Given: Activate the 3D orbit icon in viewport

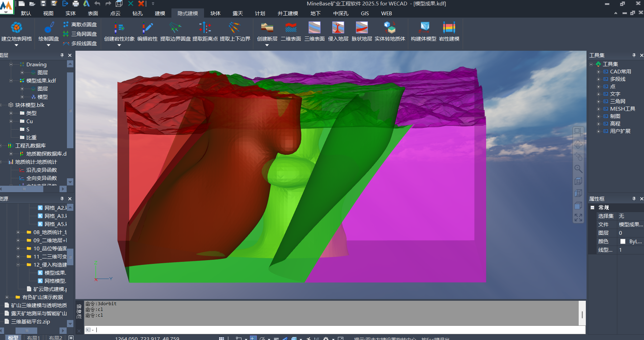Looking at the screenshot, I should [578, 145].
